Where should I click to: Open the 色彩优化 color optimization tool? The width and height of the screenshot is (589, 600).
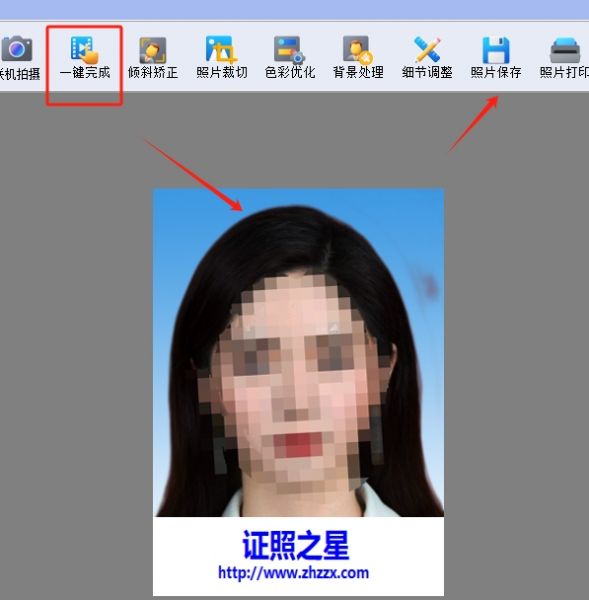[x=290, y=57]
